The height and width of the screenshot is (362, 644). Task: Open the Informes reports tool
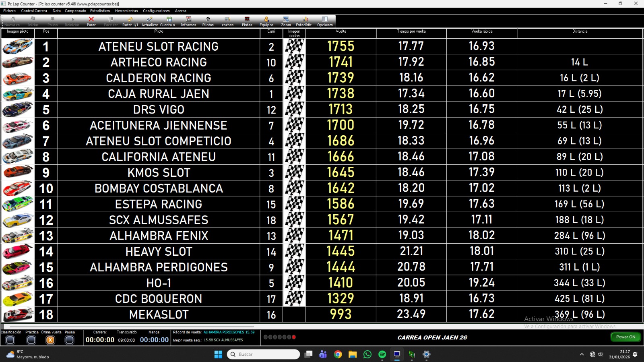[x=188, y=21]
